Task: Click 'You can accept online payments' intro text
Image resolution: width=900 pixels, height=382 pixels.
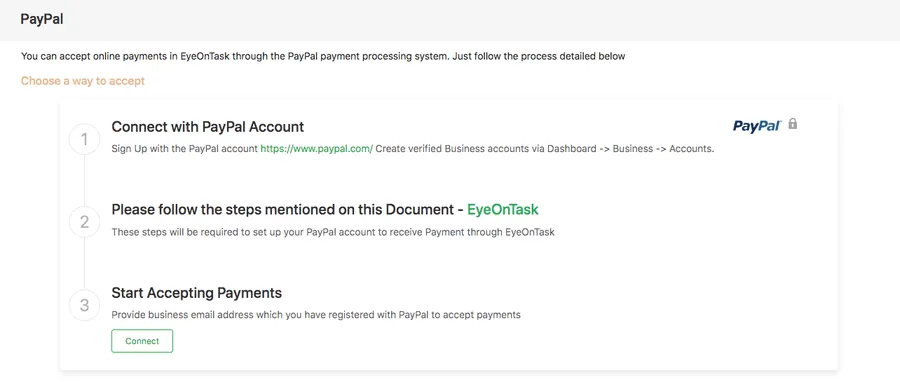Action: (323, 56)
